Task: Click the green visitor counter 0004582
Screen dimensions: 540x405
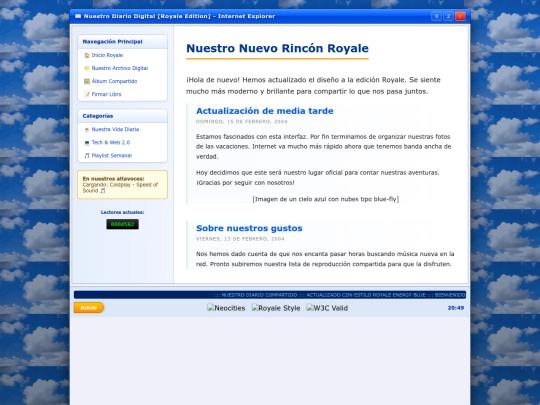Action: coord(123,224)
